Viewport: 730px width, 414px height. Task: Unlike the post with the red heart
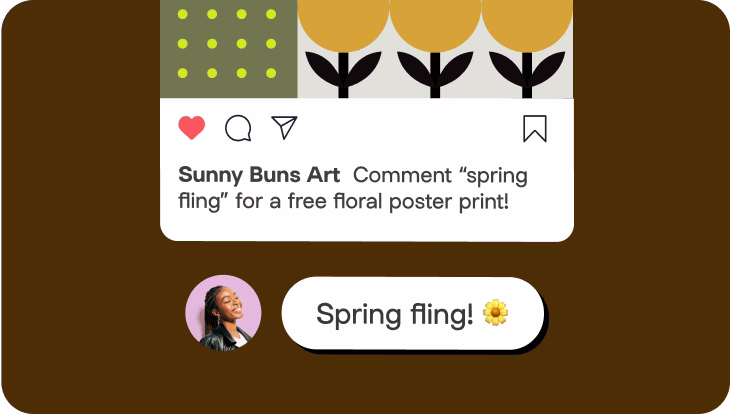coord(191,128)
